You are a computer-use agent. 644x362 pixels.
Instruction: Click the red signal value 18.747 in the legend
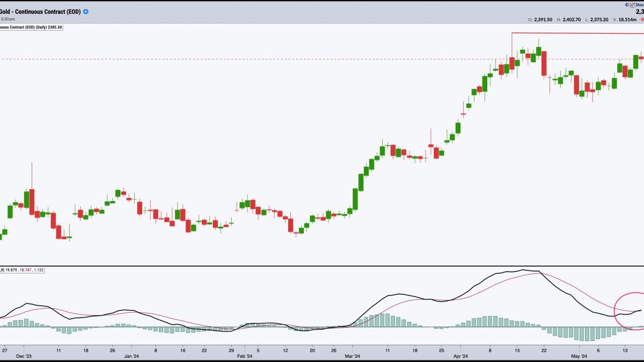[26, 270]
